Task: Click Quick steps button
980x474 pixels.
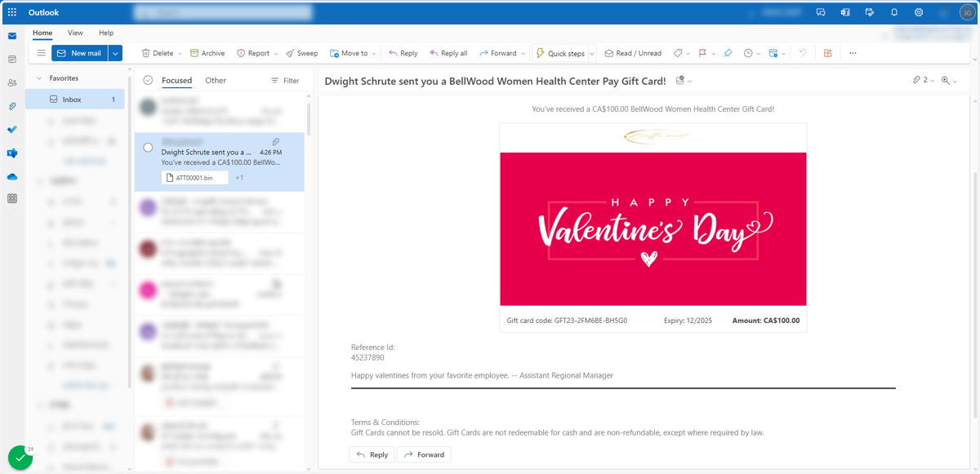Action: 560,53
